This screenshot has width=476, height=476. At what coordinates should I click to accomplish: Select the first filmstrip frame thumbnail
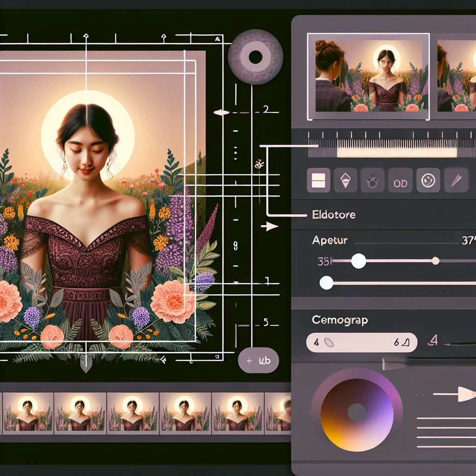pos(27,412)
